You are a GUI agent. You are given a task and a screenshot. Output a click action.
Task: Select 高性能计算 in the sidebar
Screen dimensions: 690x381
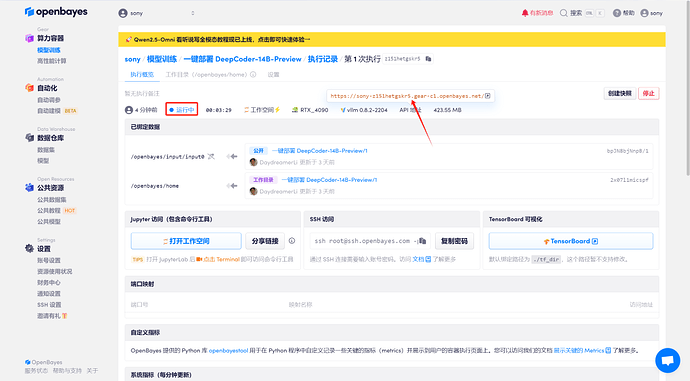(x=51, y=61)
